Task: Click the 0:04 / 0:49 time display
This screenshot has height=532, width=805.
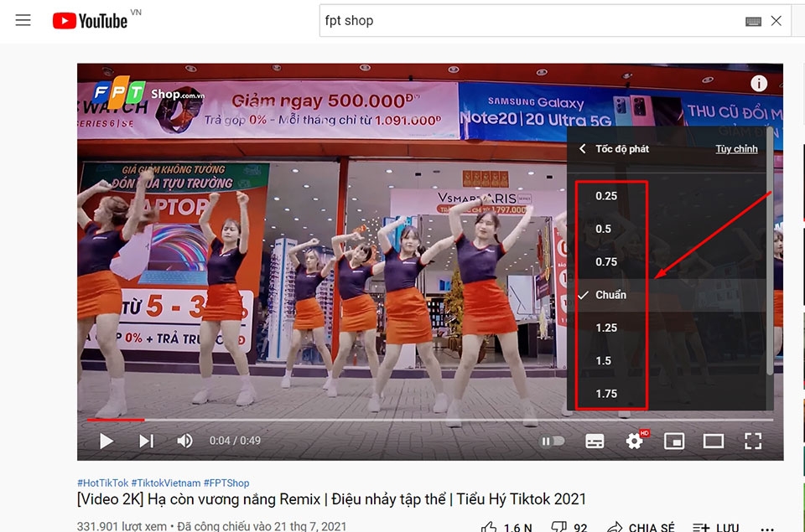Action: 235,441
